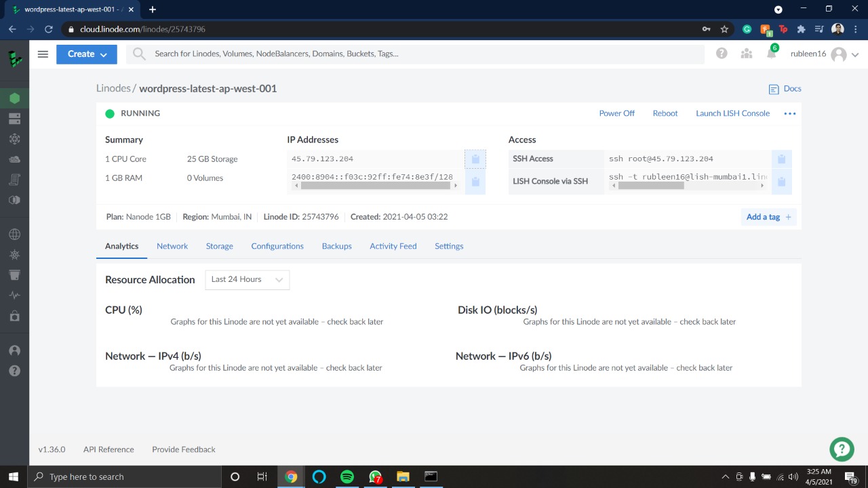868x488 pixels.
Task: Open Marketplace bag icon in sidebar
Action: tap(14, 316)
